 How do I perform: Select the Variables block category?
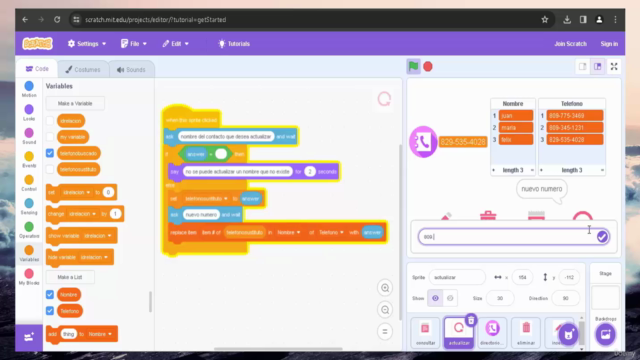pos(29,253)
